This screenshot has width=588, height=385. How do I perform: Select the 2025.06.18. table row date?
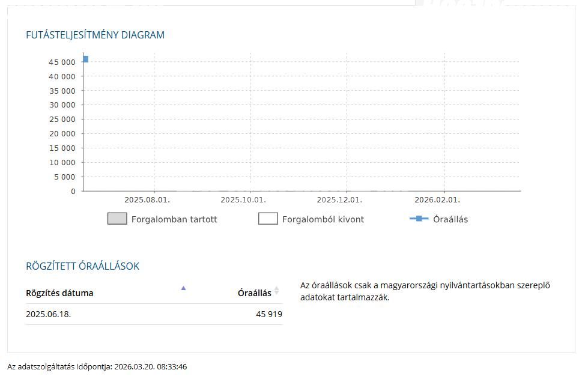(x=49, y=314)
